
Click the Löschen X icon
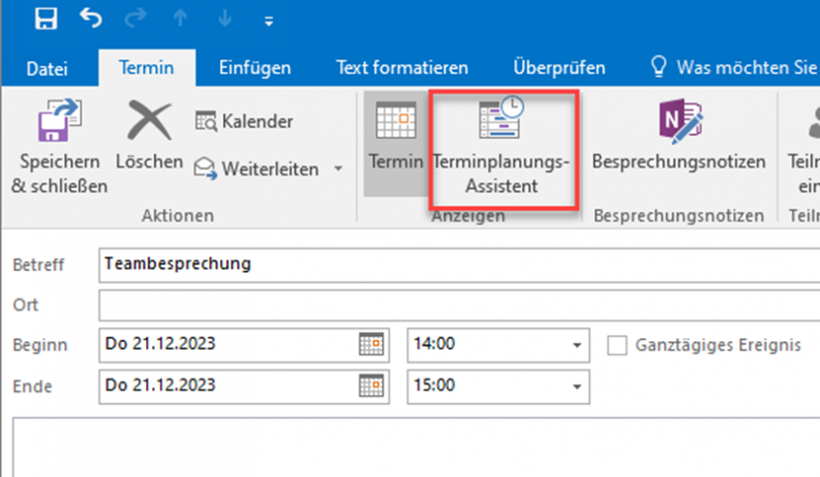pyautogui.click(x=149, y=123)
